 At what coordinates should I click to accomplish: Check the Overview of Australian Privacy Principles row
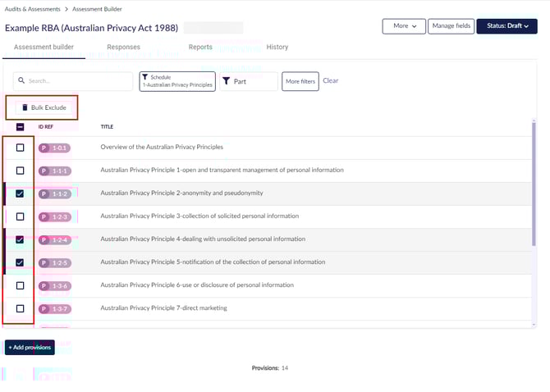[20, 148]
